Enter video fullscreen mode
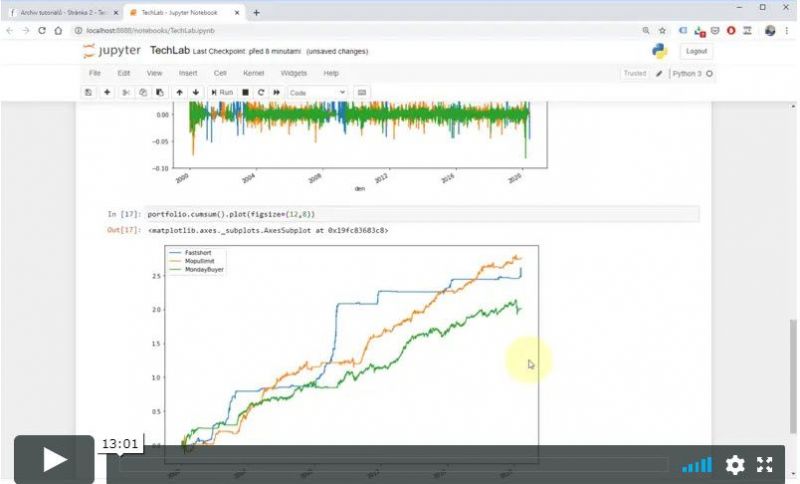This screenshot has width=800, height=484. [x=764, y=465]
